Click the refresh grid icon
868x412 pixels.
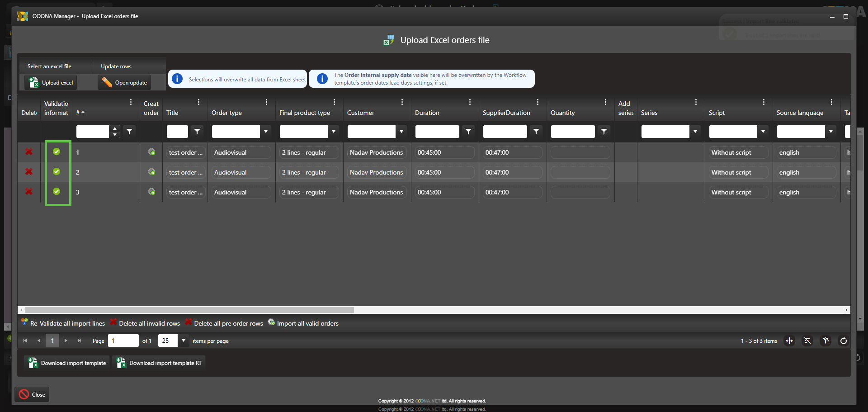click(843, 341)
